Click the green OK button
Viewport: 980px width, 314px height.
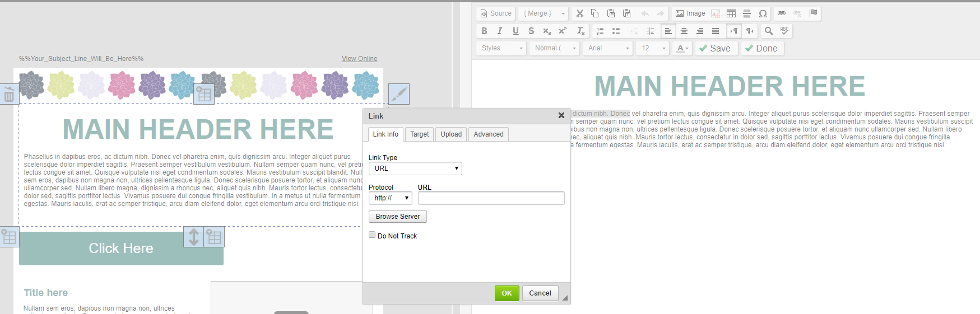[507, 293]
